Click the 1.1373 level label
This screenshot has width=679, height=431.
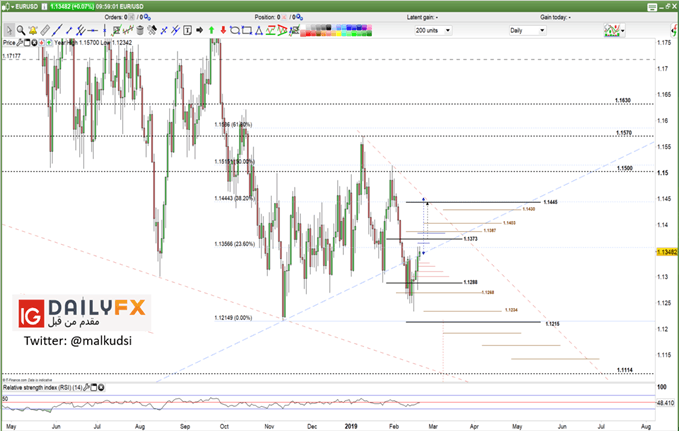470,239
